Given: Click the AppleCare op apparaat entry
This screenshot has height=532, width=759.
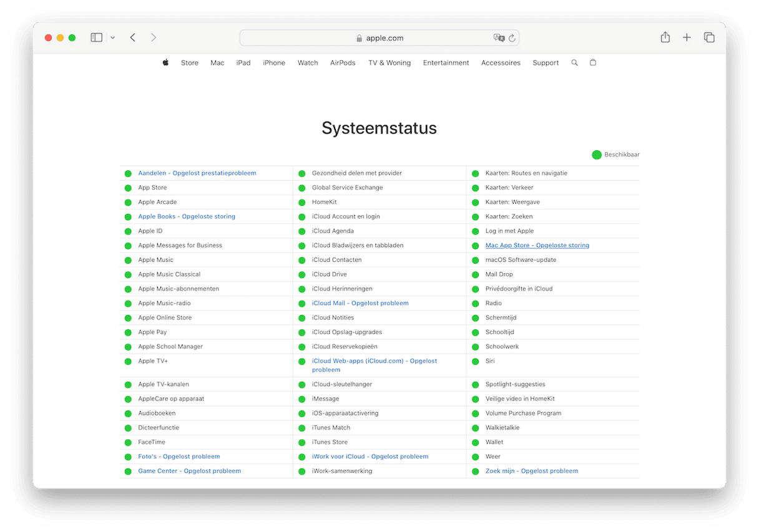Looking at the screenshot, I should click(x=171, y=399).
